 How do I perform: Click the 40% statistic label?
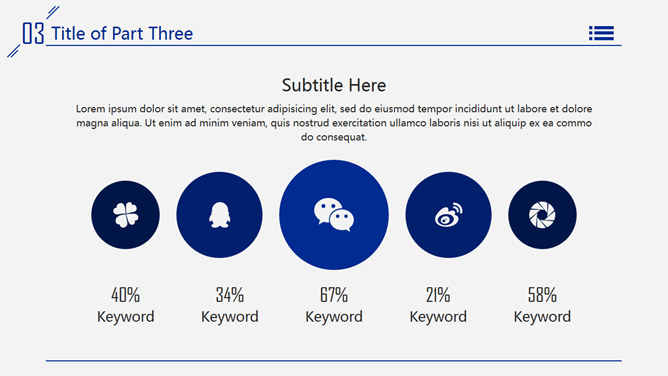pyautogui.click(x=125, y=295)
